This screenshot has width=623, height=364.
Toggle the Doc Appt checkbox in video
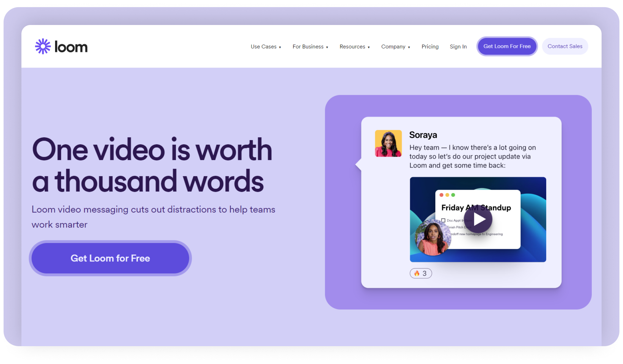[x=443, y=220]
